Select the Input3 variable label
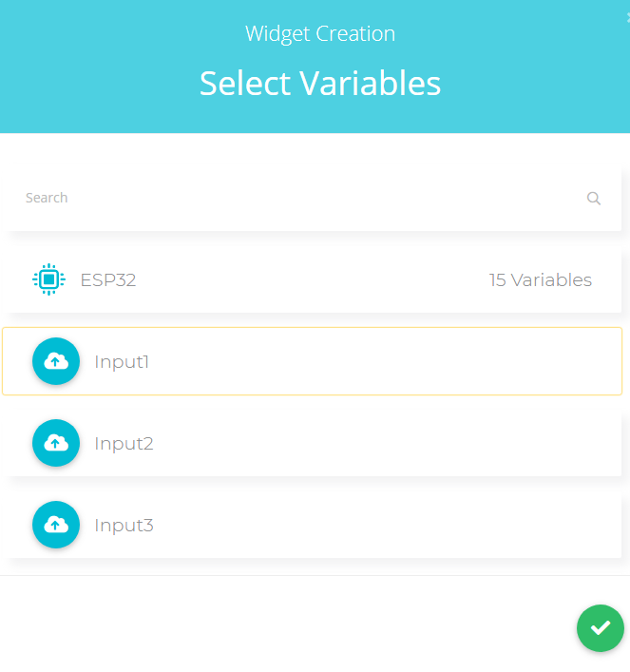This screenshot has width=630, height=672. (124, 526)
